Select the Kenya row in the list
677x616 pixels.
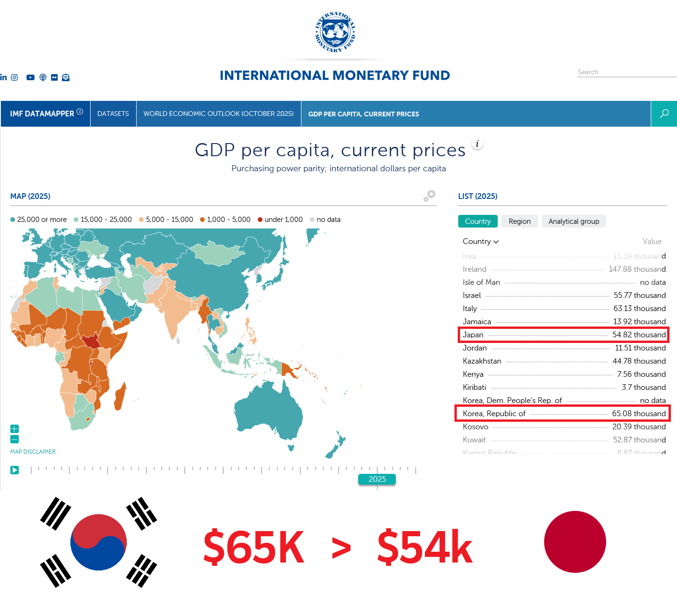coord(564,374)
